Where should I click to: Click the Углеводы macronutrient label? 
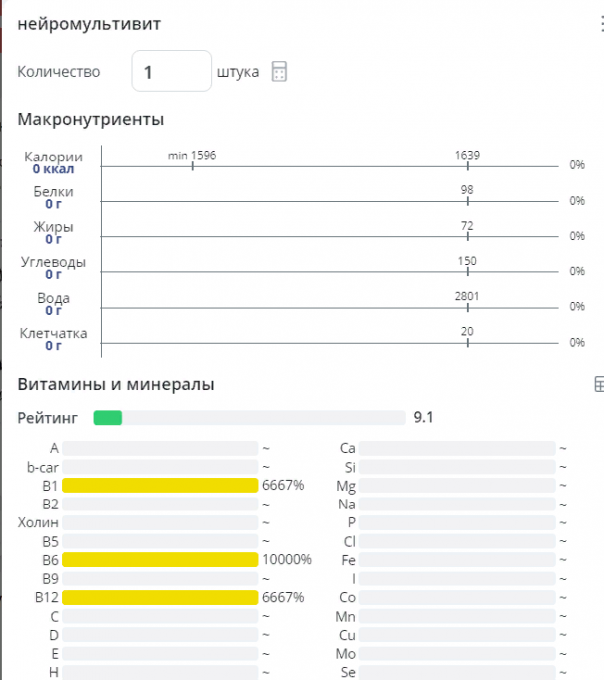tap(53, 262)
